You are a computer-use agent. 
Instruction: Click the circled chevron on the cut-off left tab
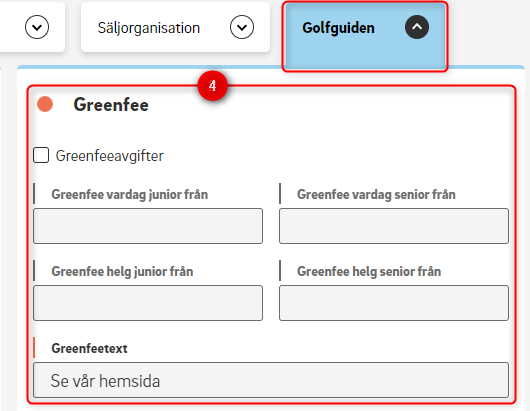pos(37,27)
